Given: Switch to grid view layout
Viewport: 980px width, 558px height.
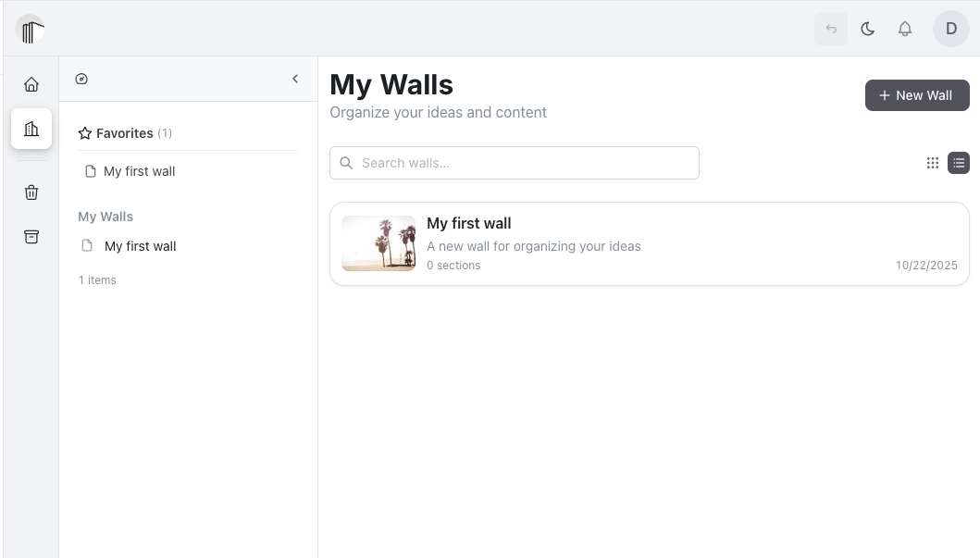Looking at the screenshot, I should [x=933, y=163].
